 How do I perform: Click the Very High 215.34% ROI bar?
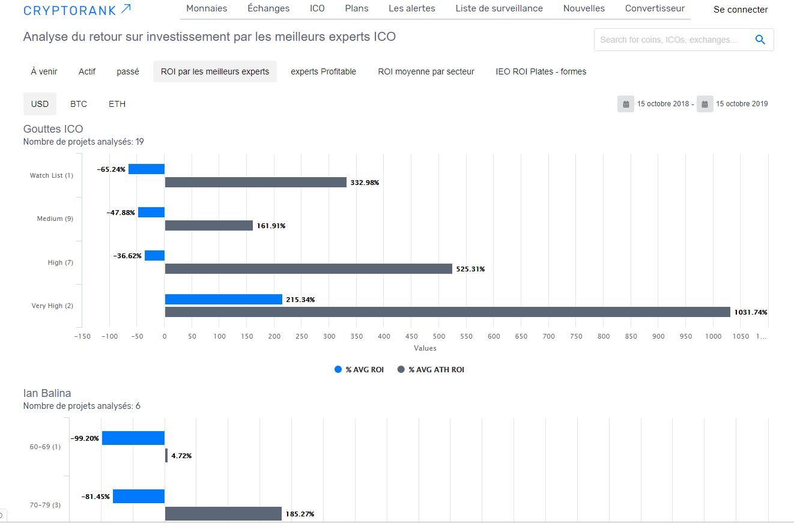[223, 299]
